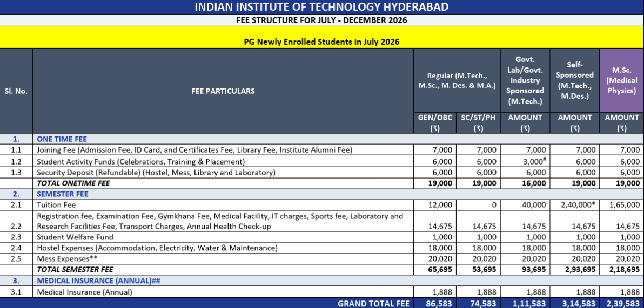Select 'Student Activity Funds' row description

coord(141,162)
